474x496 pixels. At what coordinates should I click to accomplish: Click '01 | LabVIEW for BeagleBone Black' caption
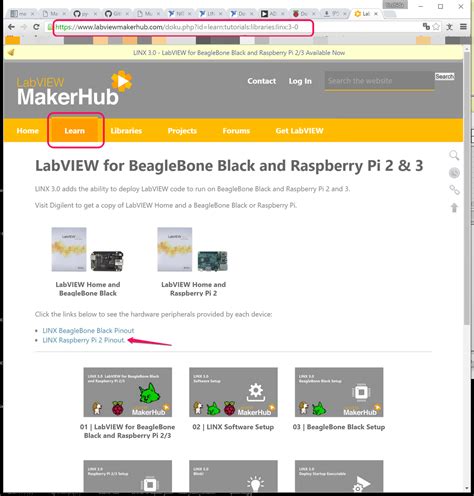127,431
